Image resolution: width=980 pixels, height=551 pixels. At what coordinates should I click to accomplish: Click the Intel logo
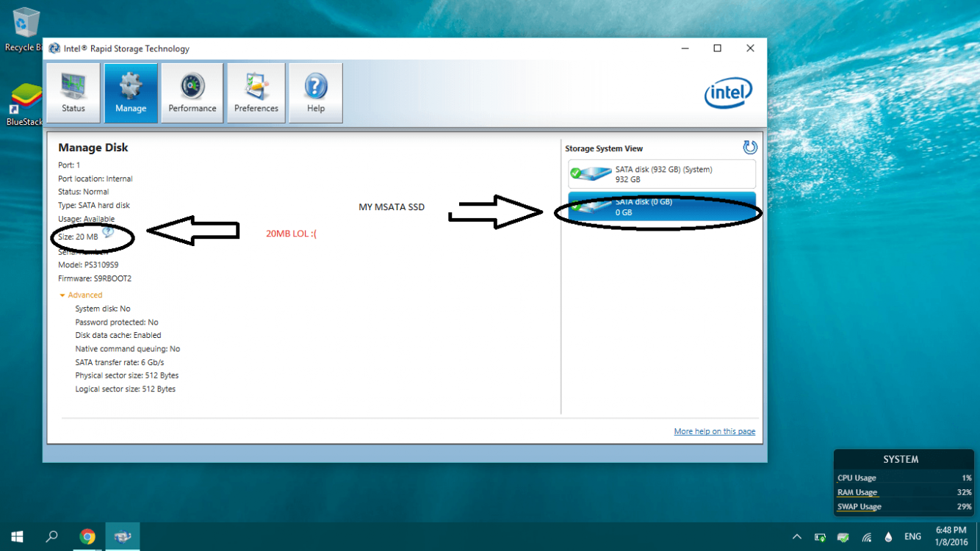728,93
